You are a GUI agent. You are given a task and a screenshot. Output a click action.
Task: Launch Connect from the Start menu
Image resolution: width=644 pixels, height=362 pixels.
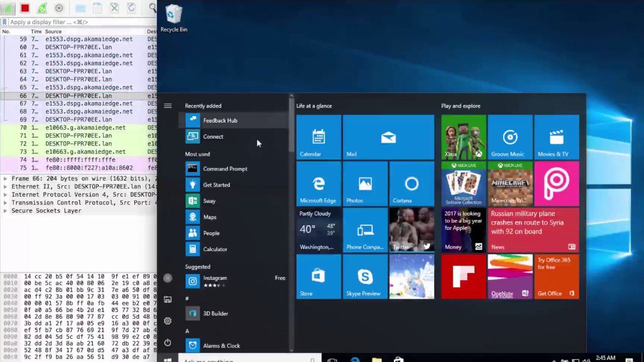[x=233, y=136]
